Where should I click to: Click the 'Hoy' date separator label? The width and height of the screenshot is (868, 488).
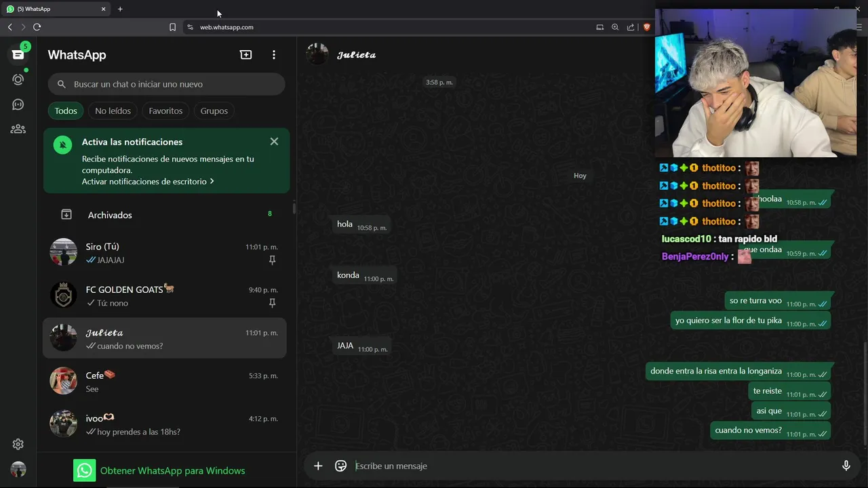point(580,176)
